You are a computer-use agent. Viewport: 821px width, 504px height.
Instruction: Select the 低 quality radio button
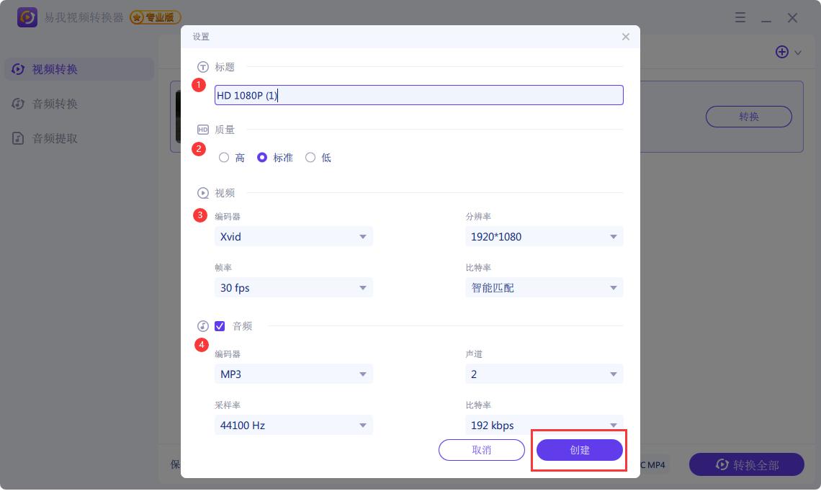pos(310,157)
